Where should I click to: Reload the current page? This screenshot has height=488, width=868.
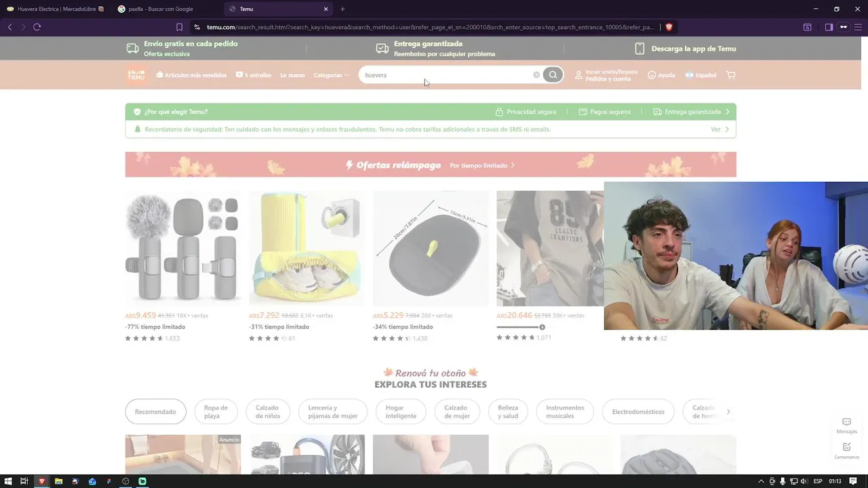[x=37, y=27]
